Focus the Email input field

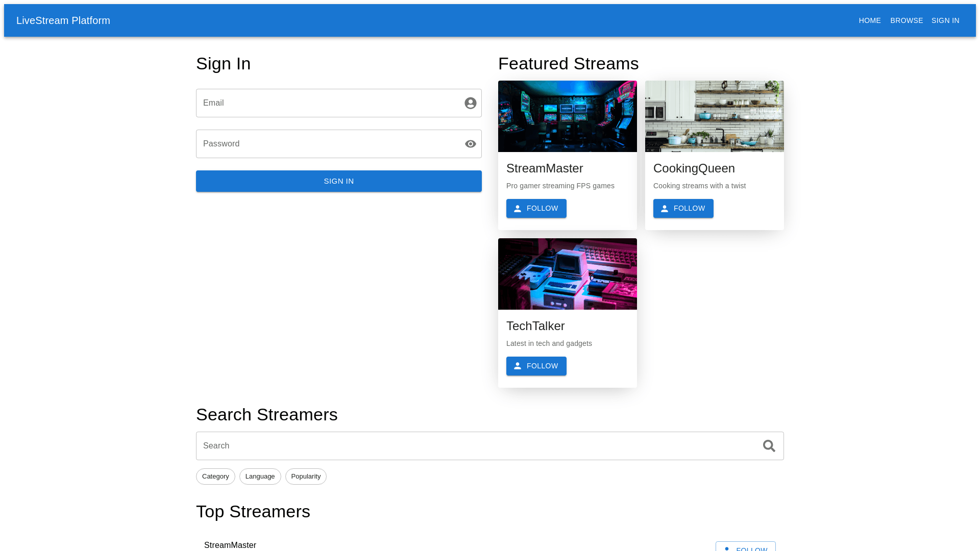click(x=327, y=103)
